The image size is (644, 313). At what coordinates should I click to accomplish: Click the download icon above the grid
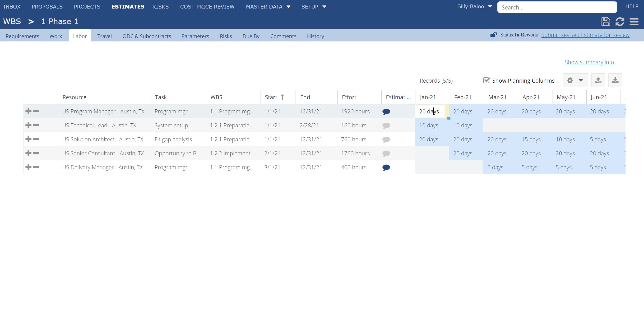[615, 80]
